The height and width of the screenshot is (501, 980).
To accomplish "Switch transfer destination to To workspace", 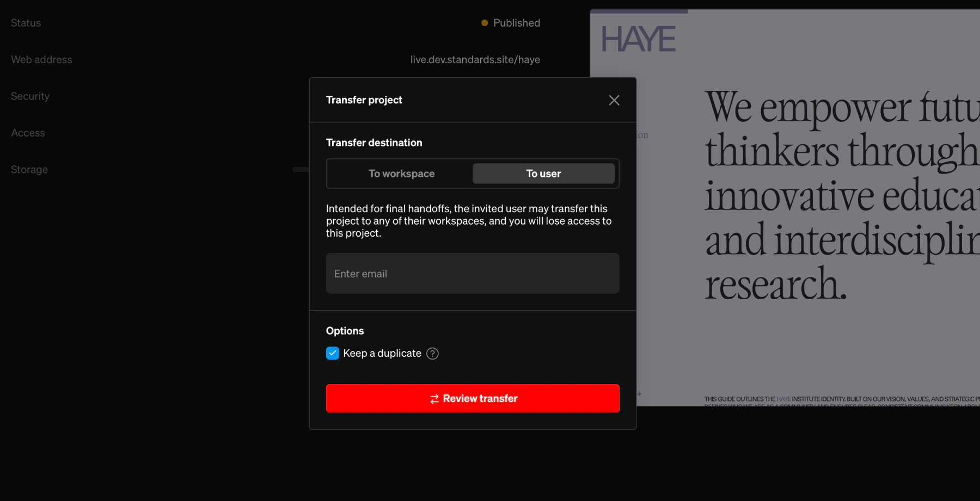I will click(402, 174).
